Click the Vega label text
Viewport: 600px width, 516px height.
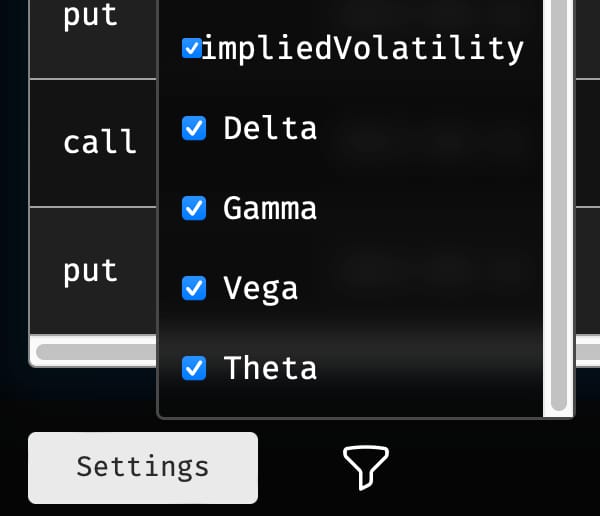(x=261, y=289)
